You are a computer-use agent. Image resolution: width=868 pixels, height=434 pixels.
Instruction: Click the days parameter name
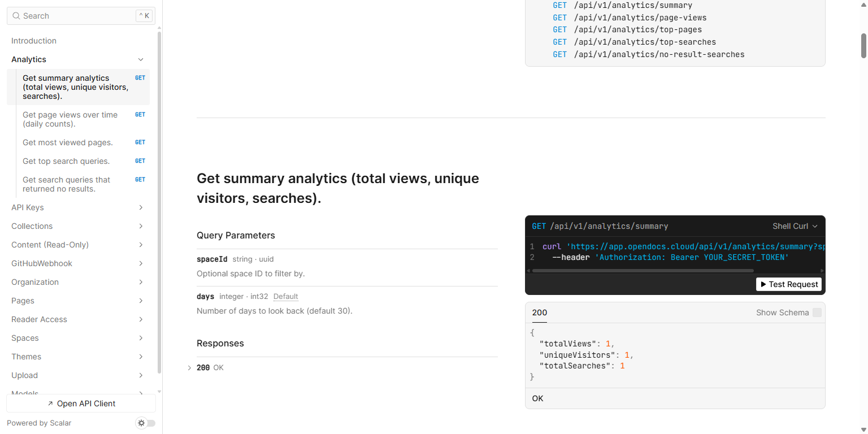[206, 296]
